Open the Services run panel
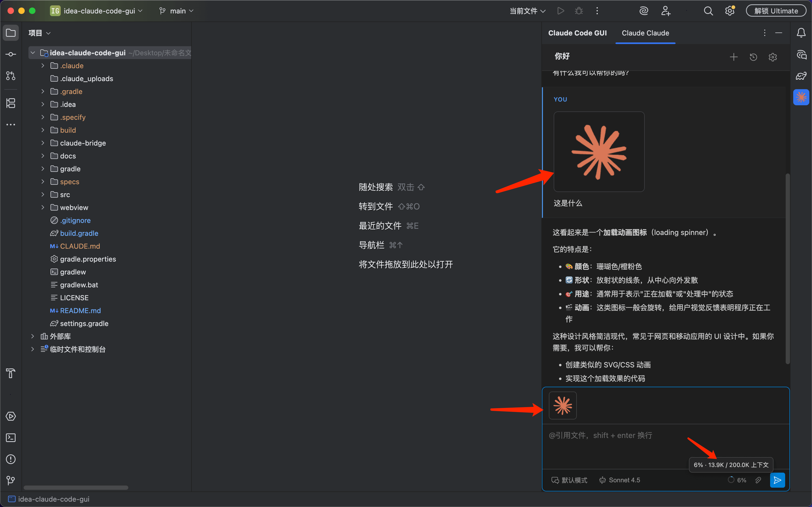Viewport: 812px width, 507px height. (10, 416)
